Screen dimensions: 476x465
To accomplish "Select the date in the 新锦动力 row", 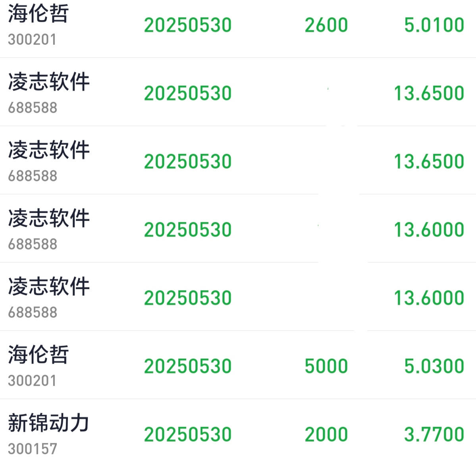I will coord(188,434).
